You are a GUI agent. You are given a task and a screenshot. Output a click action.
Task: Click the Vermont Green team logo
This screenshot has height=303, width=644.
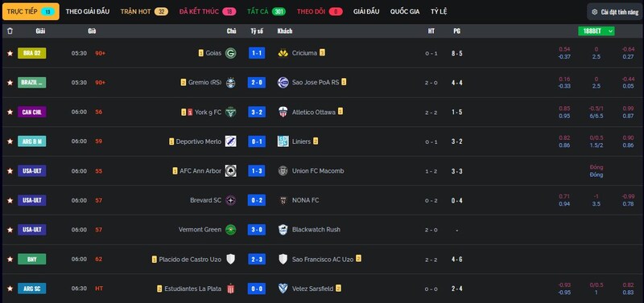pos(231,230)
